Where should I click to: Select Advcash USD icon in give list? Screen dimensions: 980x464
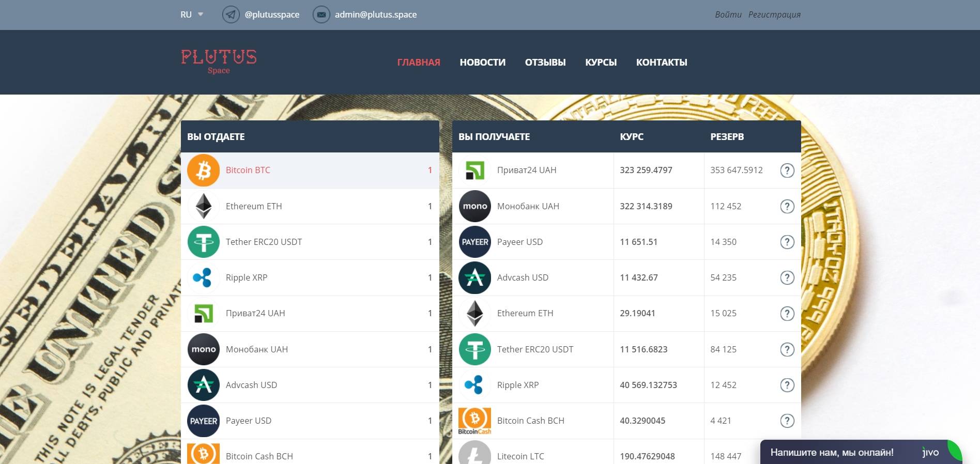click(204, 385)
